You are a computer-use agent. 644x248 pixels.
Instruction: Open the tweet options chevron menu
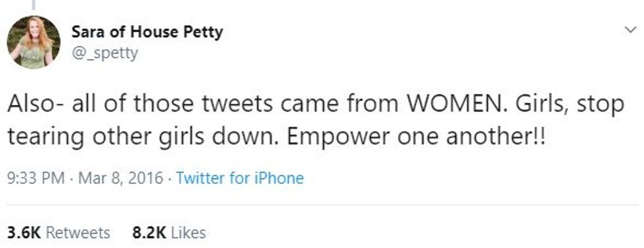click(630, 30)
